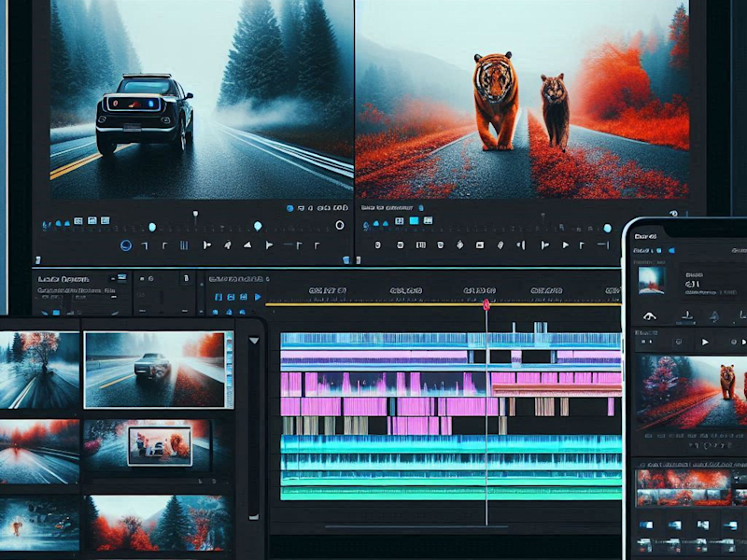This screenshot has height=560, width=747.
Task: Click the upward triangle icon in car viewer transport
Action: click(247, 245)
